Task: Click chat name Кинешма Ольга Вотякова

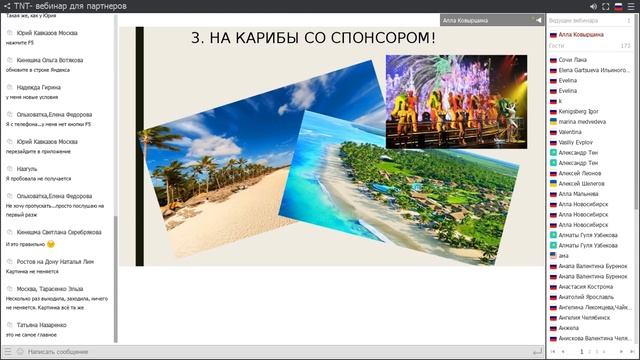Action: tap(50, 60)
